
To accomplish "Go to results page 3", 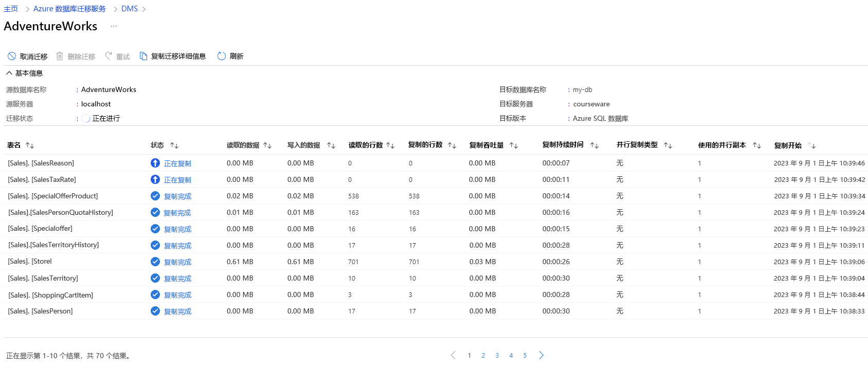I will 497,355.
